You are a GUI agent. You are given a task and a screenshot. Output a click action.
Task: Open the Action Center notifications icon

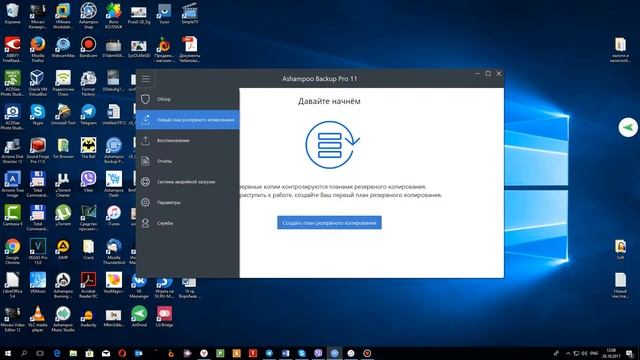pos(629,353)
